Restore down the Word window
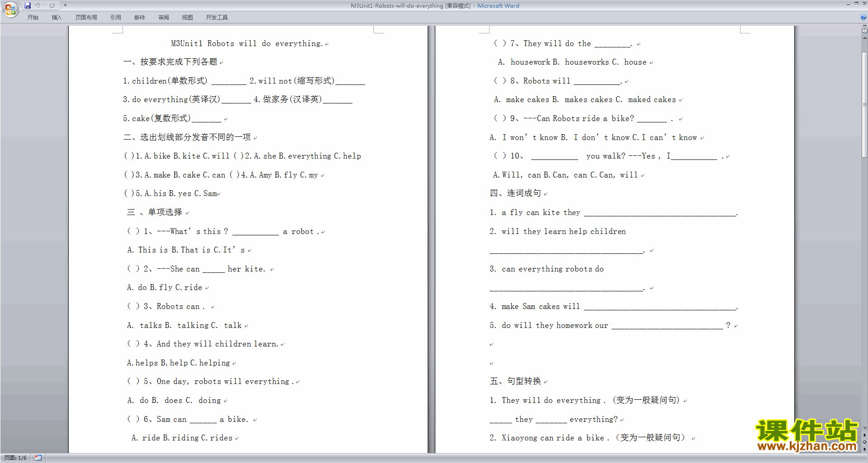Image resolution: width=868 pixels, height=463 pixels. (x=856, y=4)
